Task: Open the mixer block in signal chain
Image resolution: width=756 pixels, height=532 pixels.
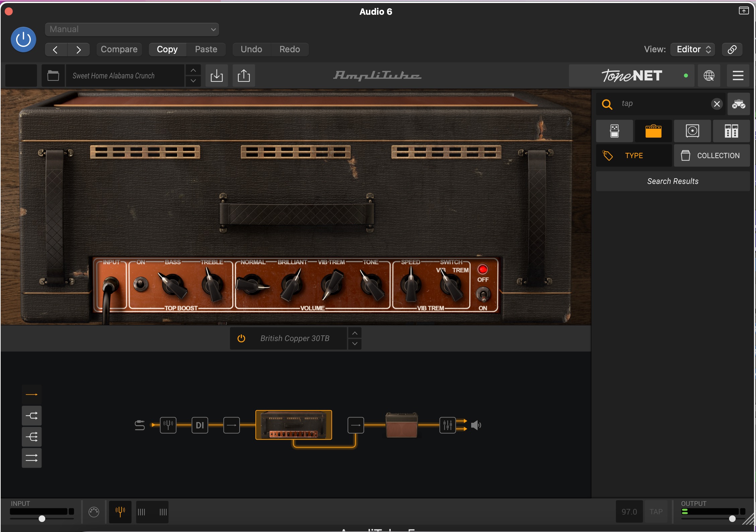Action: click(x=448, y=425)
